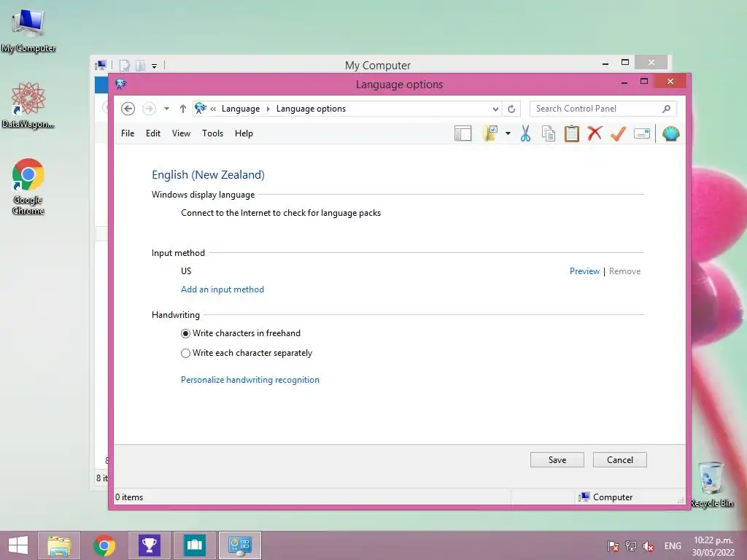This screenshot has height=560, width=747.
Task: Open the DataWagon desktop shortcut
Action: tap(28, 106)
